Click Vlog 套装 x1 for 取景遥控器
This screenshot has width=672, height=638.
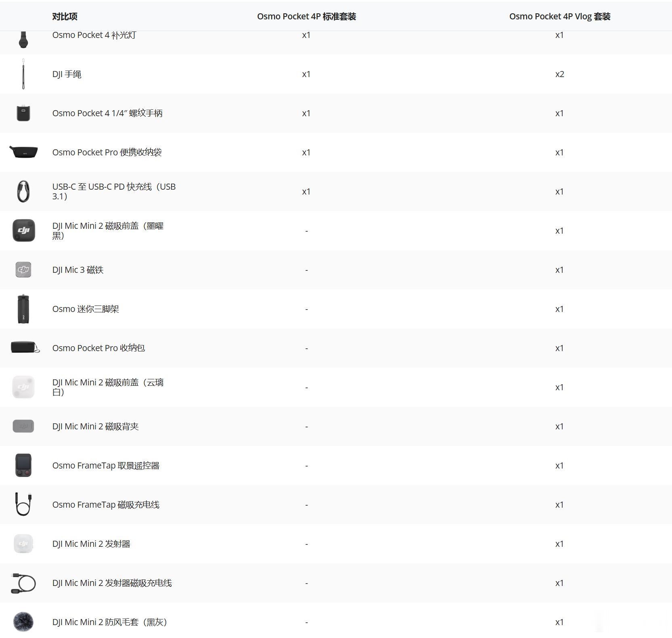click(559, 466)
